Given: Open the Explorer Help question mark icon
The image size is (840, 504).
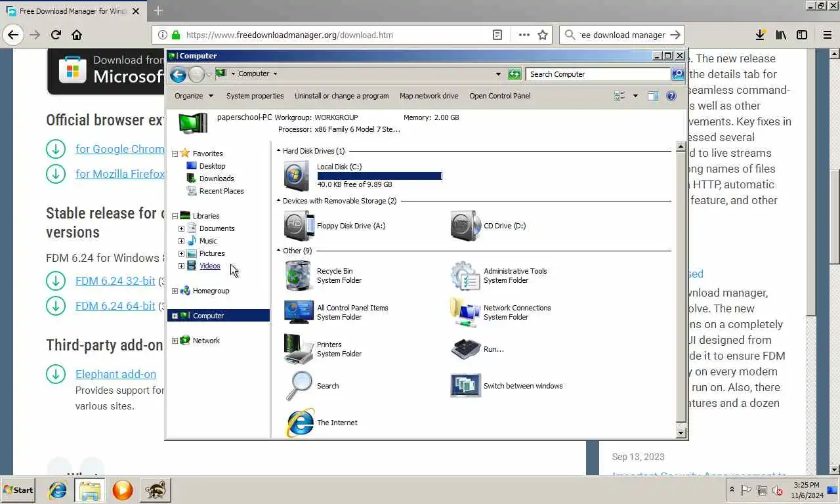Looking at the screenshot, I should (671, 96).
